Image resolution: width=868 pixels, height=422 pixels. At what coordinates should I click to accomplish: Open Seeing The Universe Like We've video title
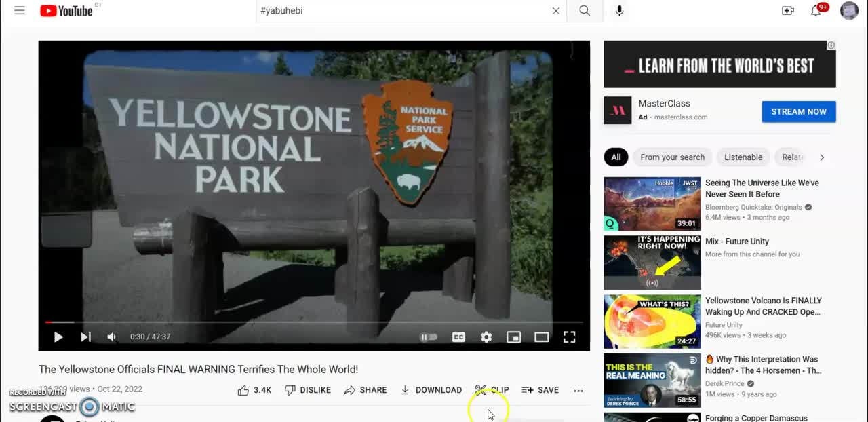click(x=762, y=189)
